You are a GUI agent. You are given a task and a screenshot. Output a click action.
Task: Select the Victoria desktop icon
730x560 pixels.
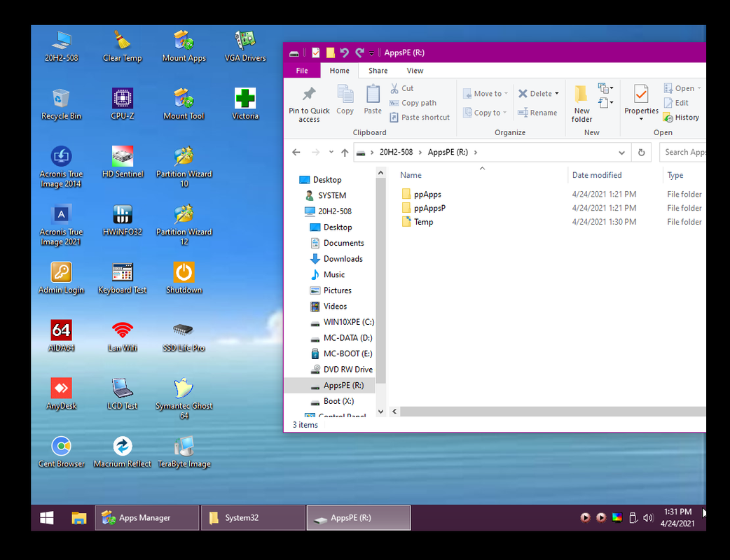point(245,104)
